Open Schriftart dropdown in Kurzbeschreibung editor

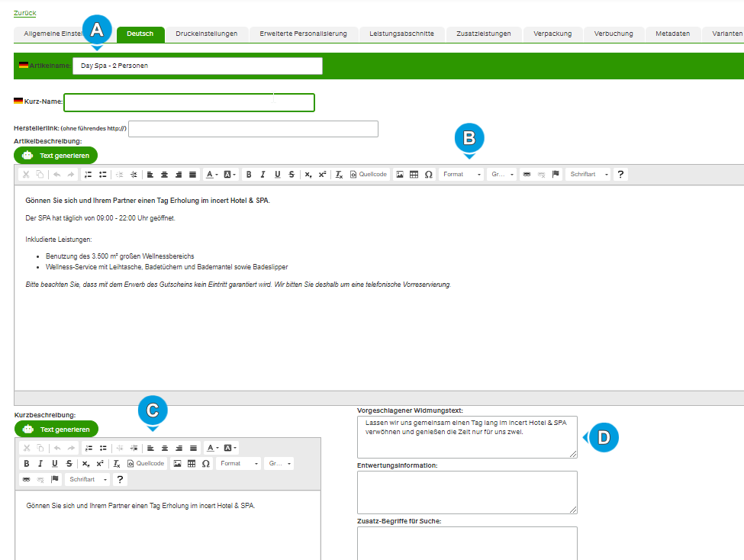point(88,479)
